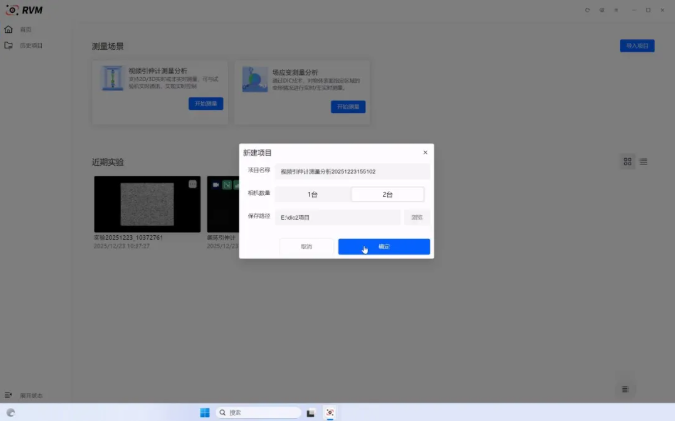Open the 实验20251223_10372761 experiment thumbnail
Viewport: 676px width, 421px height.
click(147, 204)
